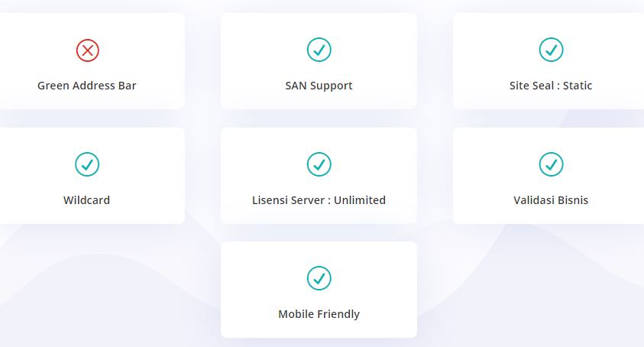
Task: Click the Validasi Bisnis label
Action: [551, 200]
